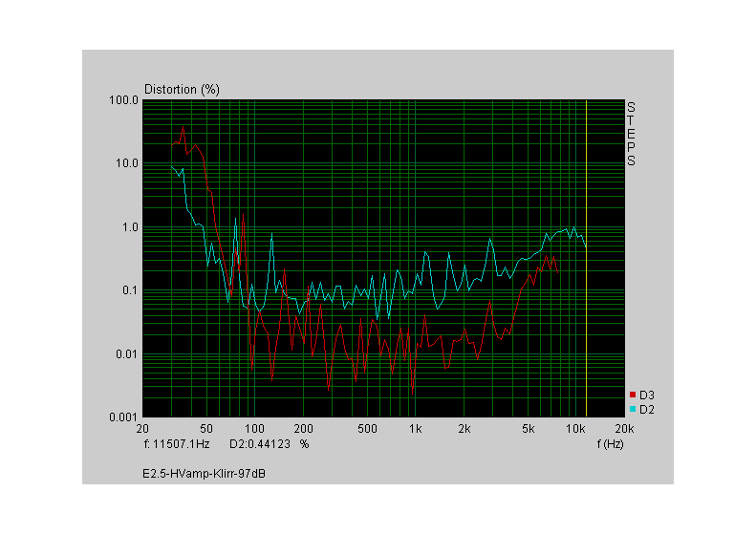Screen dimensions: 756x534
Task: Click the 'f (Hz)' axis label
Action: coord(610,444)
